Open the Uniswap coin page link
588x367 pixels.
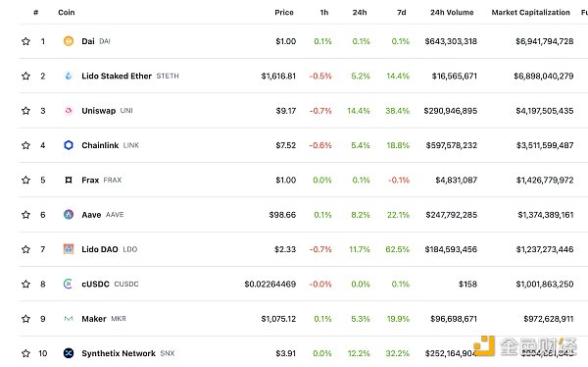tap(99, 111)
